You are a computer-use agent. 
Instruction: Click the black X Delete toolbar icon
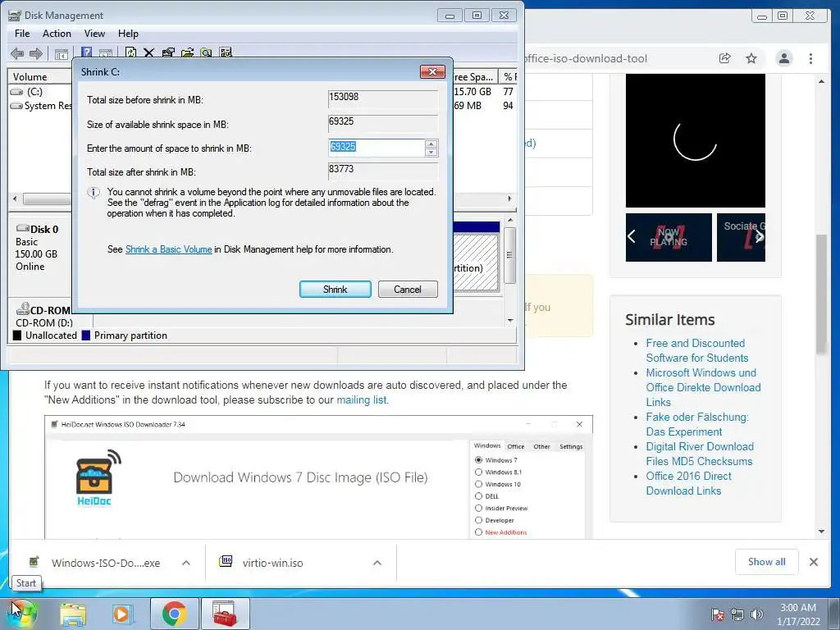[x=149, y=52]
